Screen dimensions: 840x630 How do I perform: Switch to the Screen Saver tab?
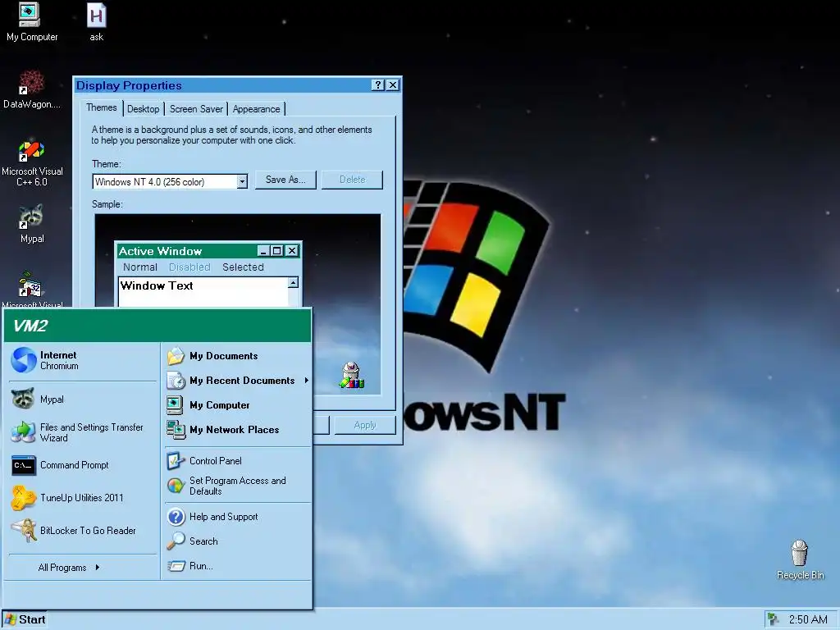click(196, 109)
